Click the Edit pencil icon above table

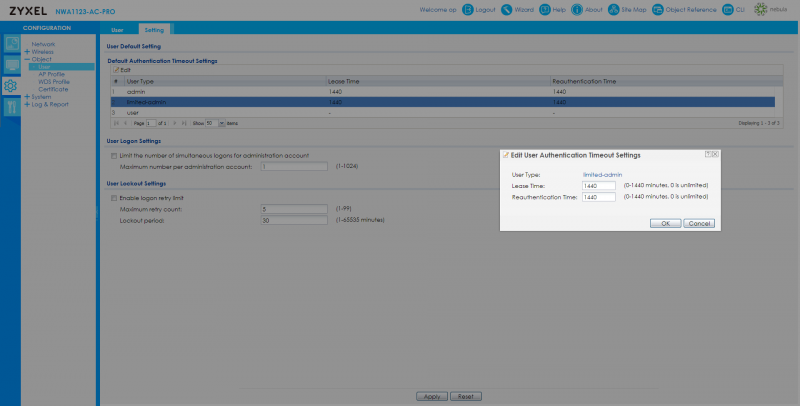(x=116, y=70)
